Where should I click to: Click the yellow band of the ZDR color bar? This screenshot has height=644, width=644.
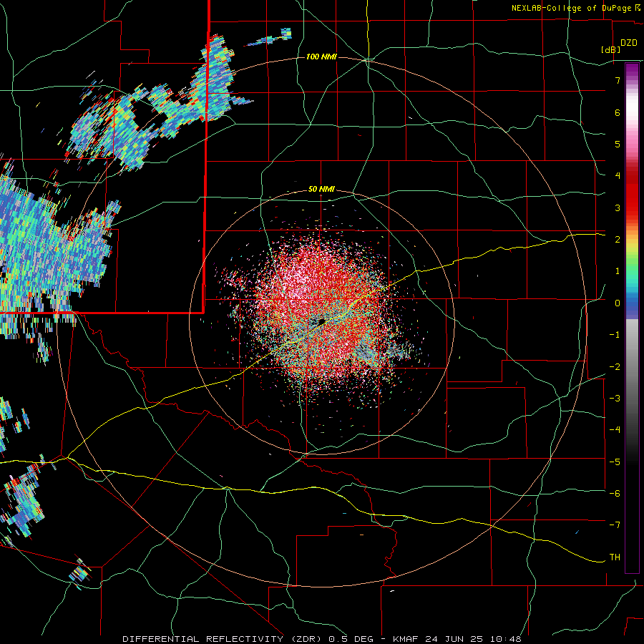pyautogui.click(x=632, y=245)
